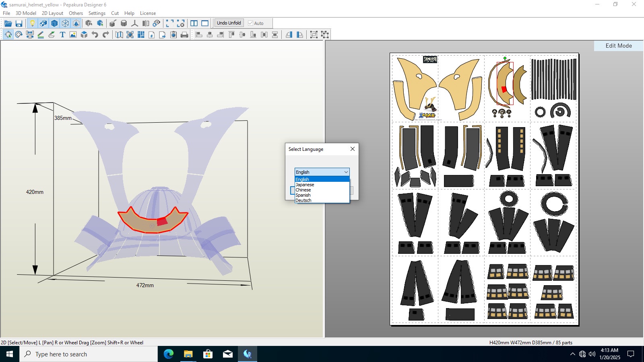Click the red highlighted part on 2D sheet
Viewport: 644px width, 362px height.
click(504, 89)
